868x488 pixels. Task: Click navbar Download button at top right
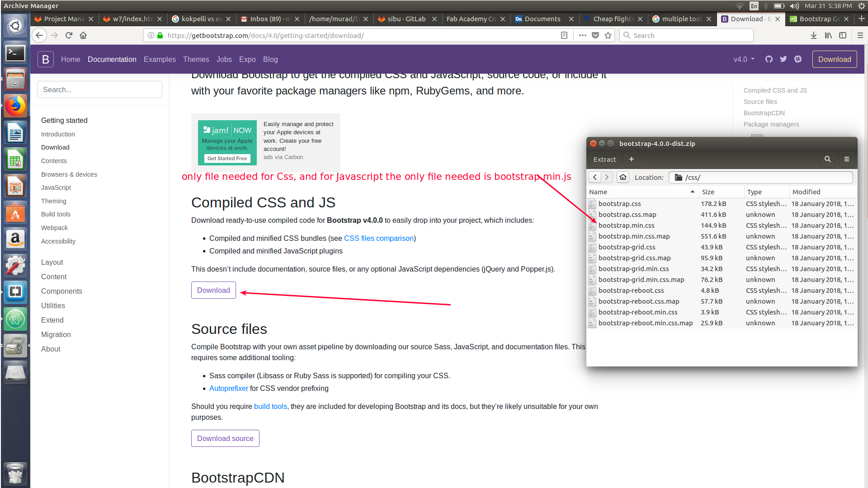tap(835, 59)
